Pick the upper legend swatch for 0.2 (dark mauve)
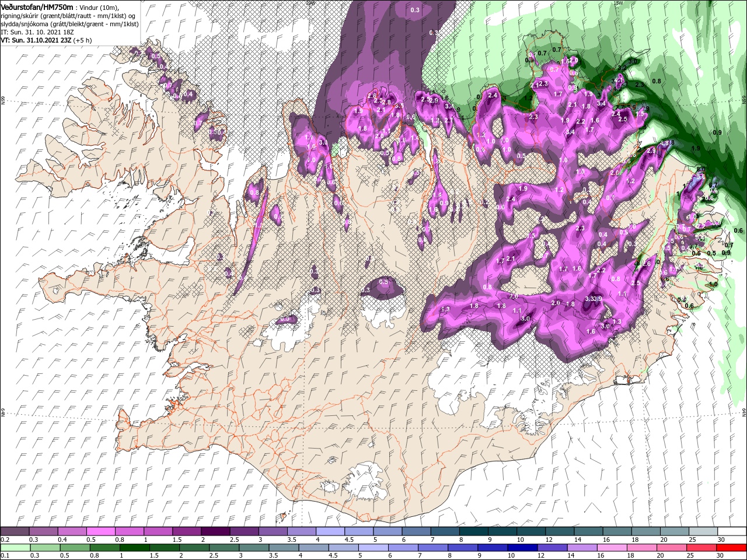The width and height of the screenshot is (747, 560). [15, 531]
